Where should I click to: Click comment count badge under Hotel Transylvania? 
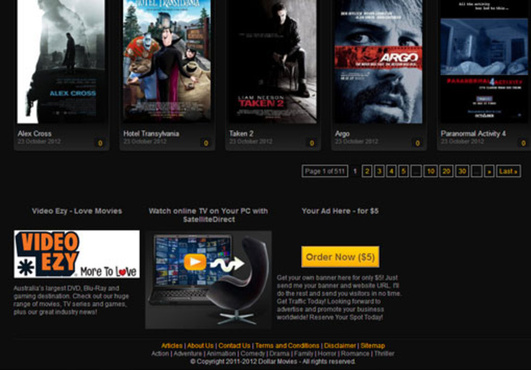(206, 143)
